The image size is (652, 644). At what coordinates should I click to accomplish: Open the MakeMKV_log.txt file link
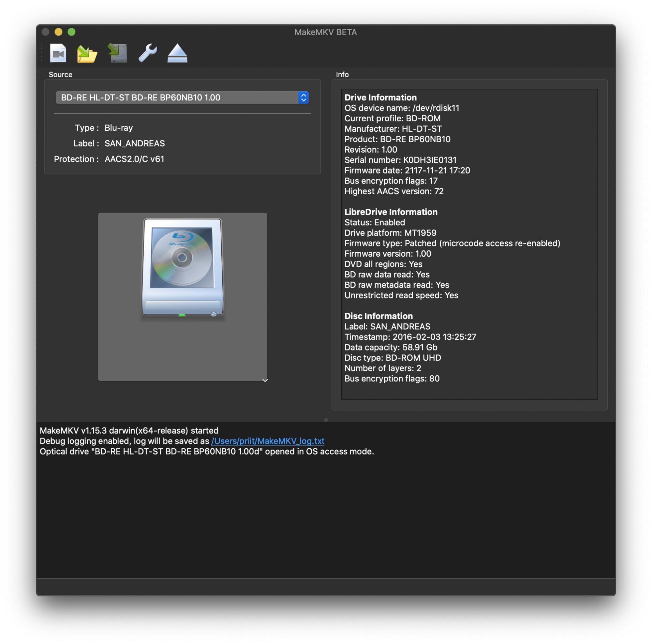tap(268, 441)
